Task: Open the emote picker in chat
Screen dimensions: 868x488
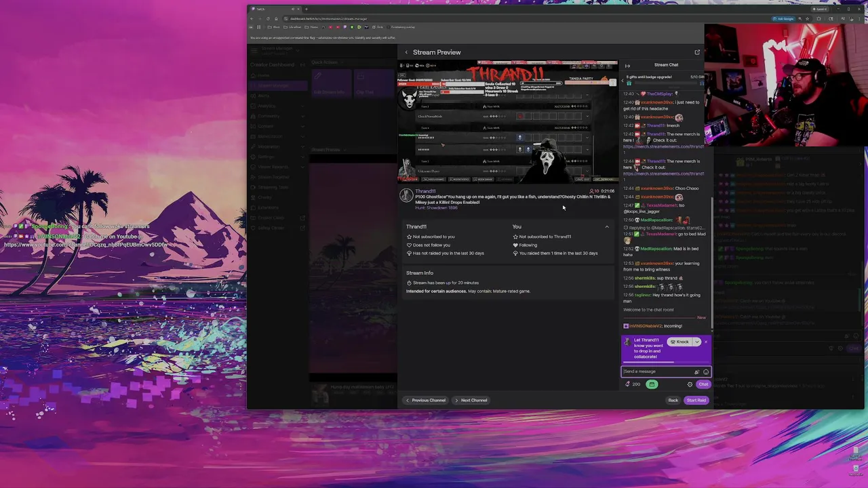Action: (706, 371)
